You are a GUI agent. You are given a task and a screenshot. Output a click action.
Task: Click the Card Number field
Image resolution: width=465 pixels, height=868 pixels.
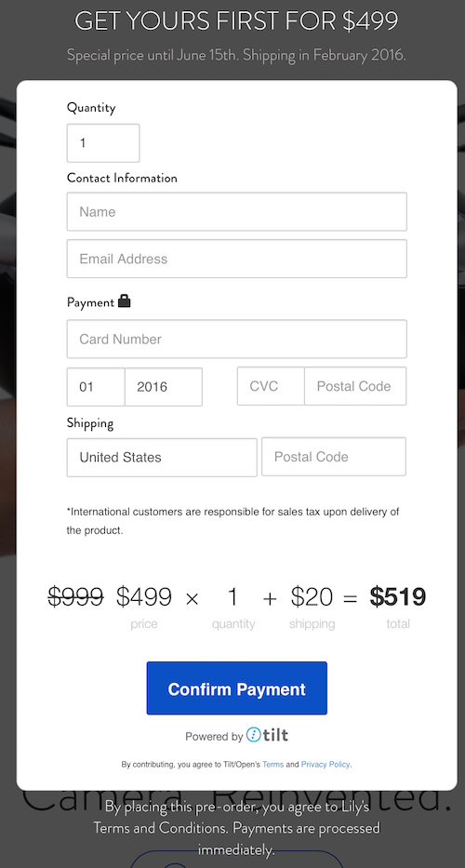pos(237,339)
